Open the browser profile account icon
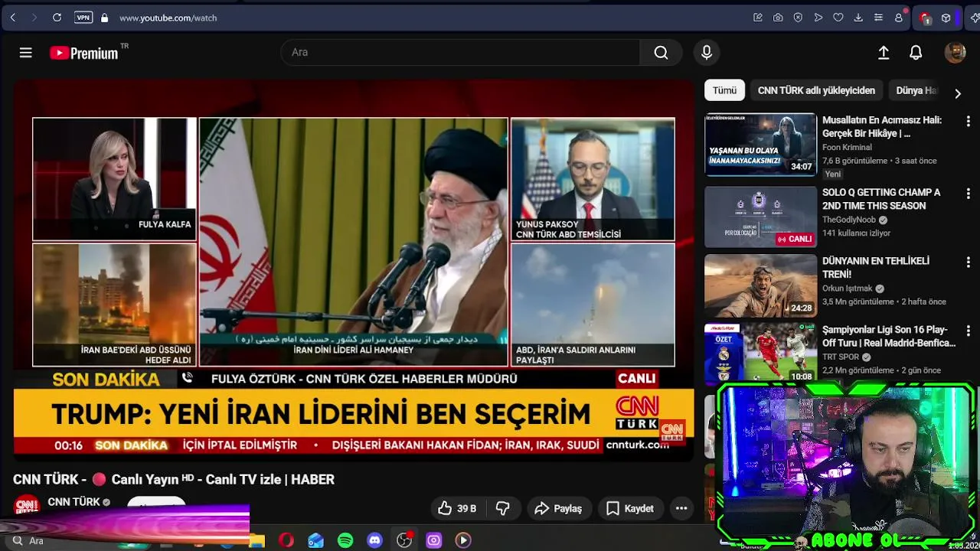This screenshot has height=551, width=980. click(x=899, y=18)
